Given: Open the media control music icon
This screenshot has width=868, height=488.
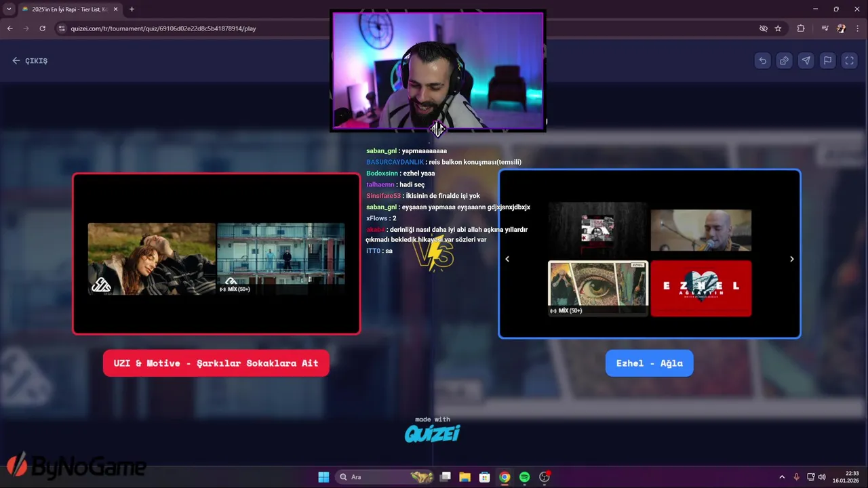Looking at the screenshot, I should pyautogui.click(x=825, y=28).
